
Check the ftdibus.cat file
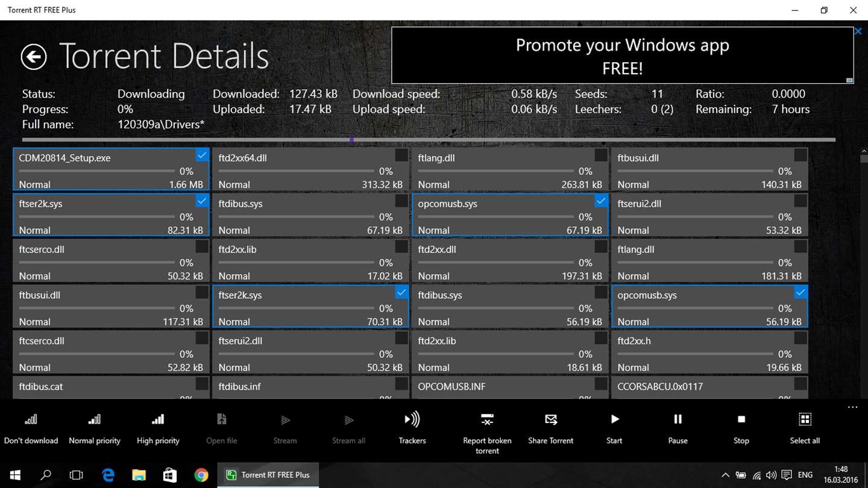point(202,384)
